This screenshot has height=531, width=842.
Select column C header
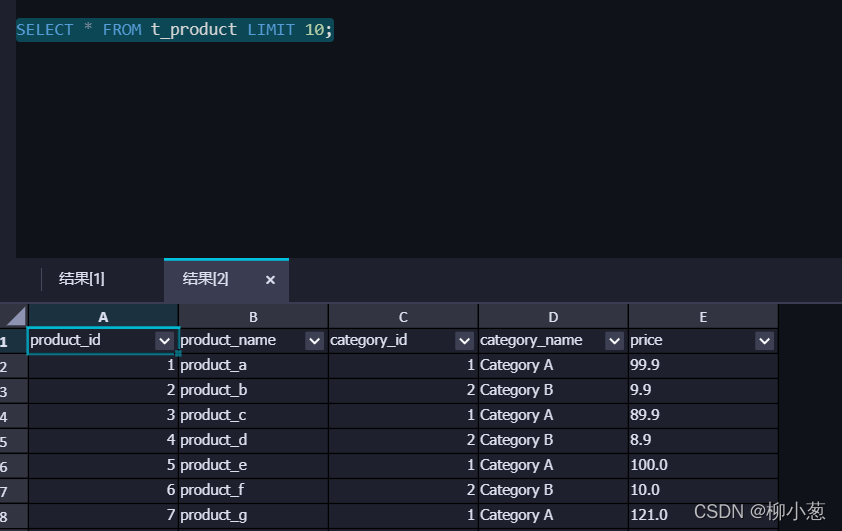point(403,317)
